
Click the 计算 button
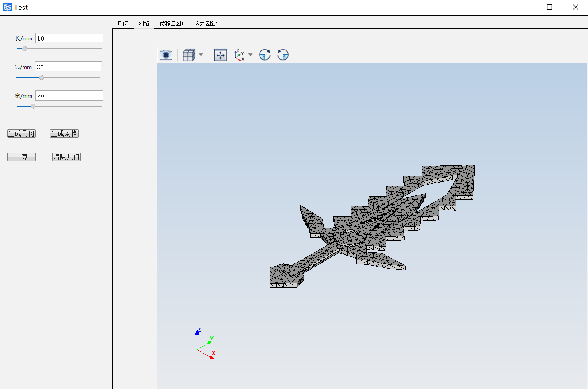point(21,157)
